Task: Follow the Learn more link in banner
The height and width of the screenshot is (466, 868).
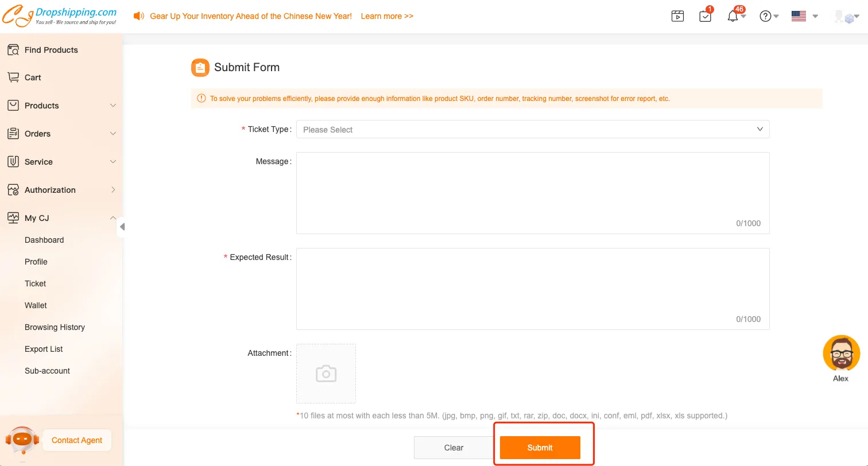Action: pyautogui.click(x=387, y=16)
